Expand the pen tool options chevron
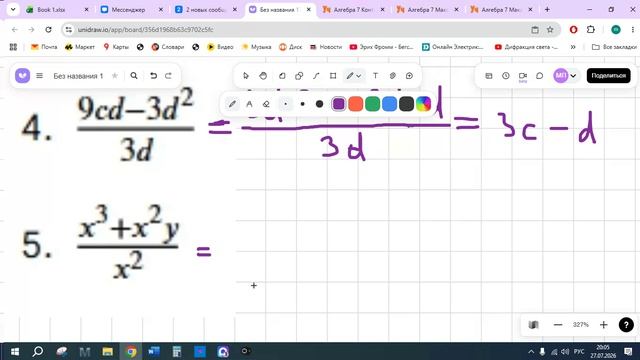This screenshot has width=640, height=360. coord(359,76)
